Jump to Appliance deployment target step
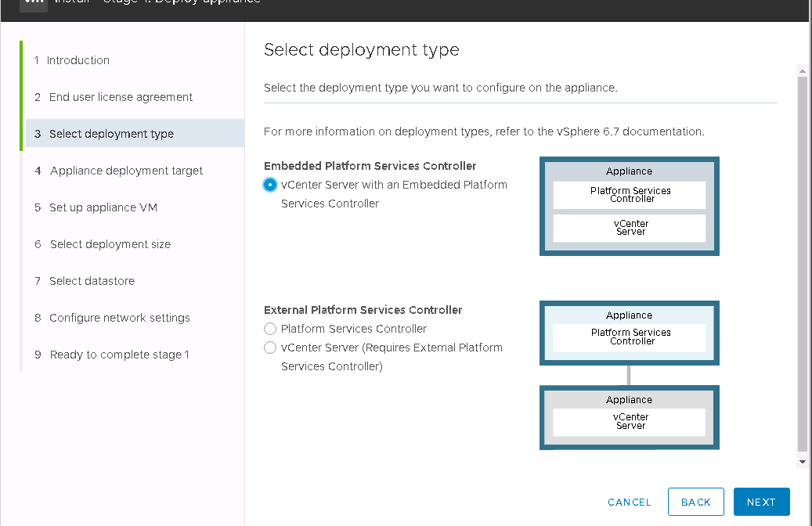This screenshot has width=812, height=526. pos(126,171)
